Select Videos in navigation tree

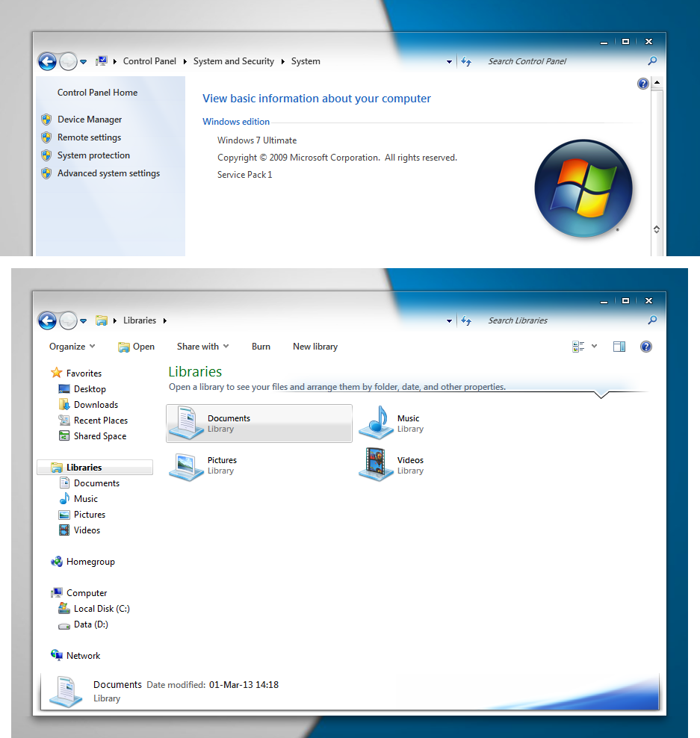79,530
